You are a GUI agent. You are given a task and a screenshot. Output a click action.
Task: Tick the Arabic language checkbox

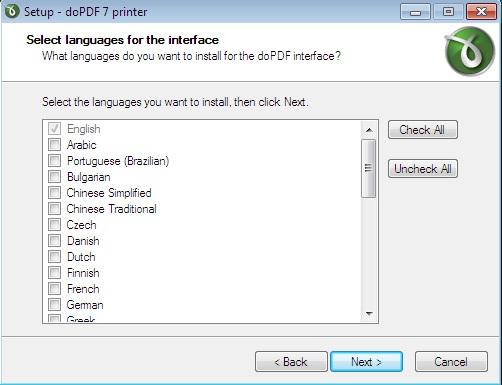click(54, 145)
